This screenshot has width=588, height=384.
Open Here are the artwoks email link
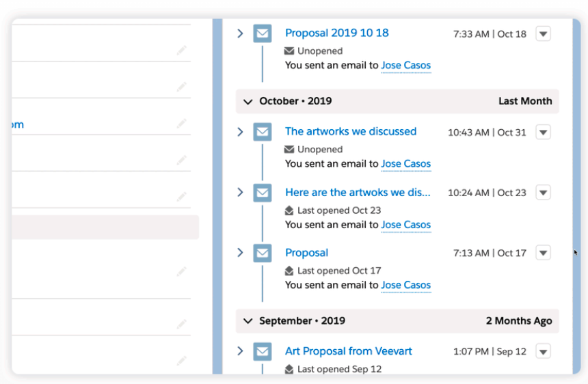pos(358,193)
